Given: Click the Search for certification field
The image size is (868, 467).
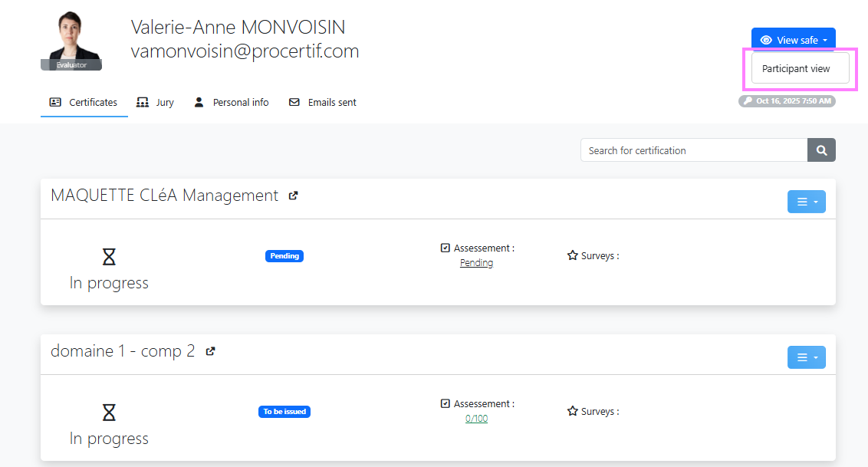Looking at the screenshot, I should point(693,150).
